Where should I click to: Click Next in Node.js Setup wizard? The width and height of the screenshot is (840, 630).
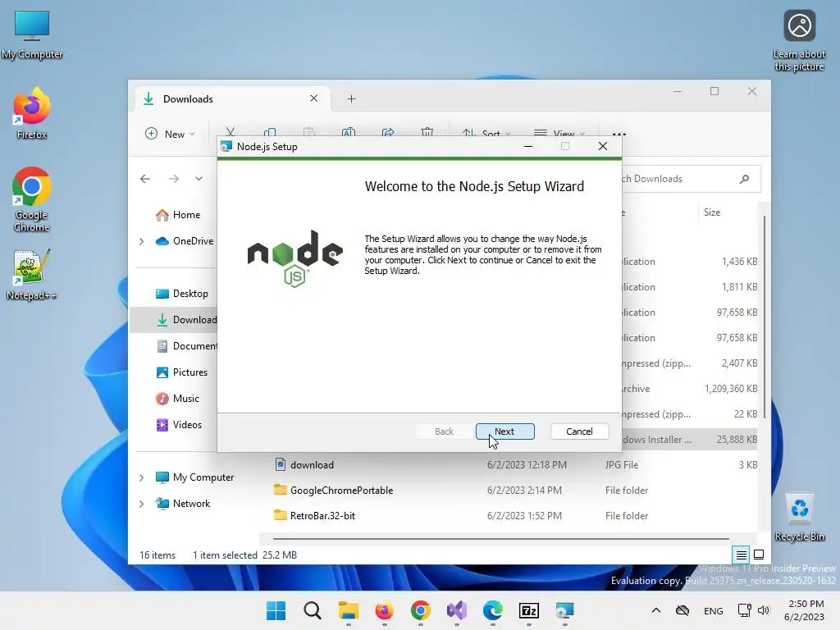coord(504,431)
